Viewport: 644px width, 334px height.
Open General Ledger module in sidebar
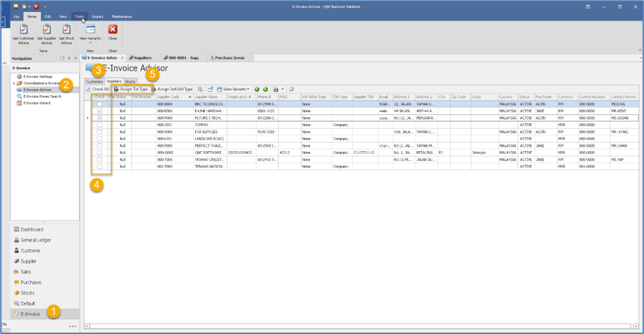(x=36, y=240)
